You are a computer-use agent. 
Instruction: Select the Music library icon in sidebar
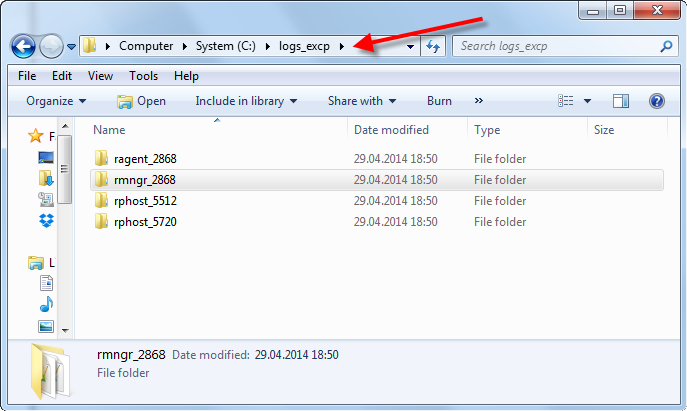pyautogui.click(x=46, y=304)
